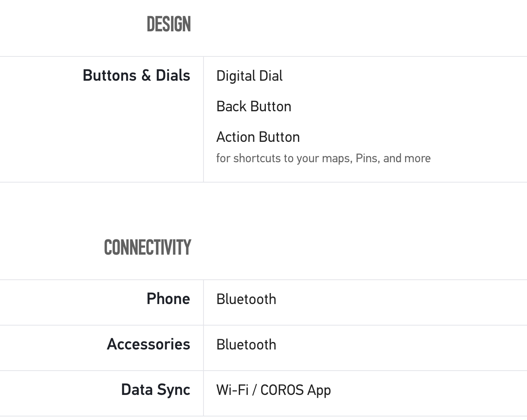Click the COROS App text

pos(295,390)
